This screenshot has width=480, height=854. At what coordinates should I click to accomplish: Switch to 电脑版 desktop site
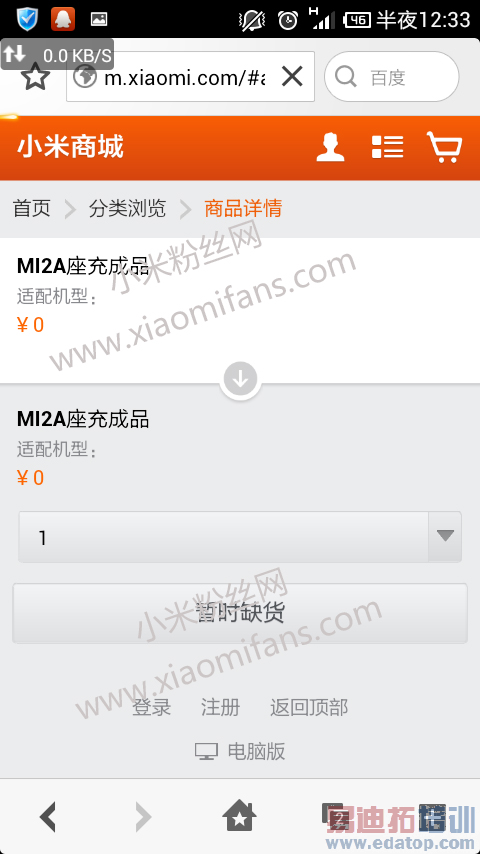coord(240,752)
